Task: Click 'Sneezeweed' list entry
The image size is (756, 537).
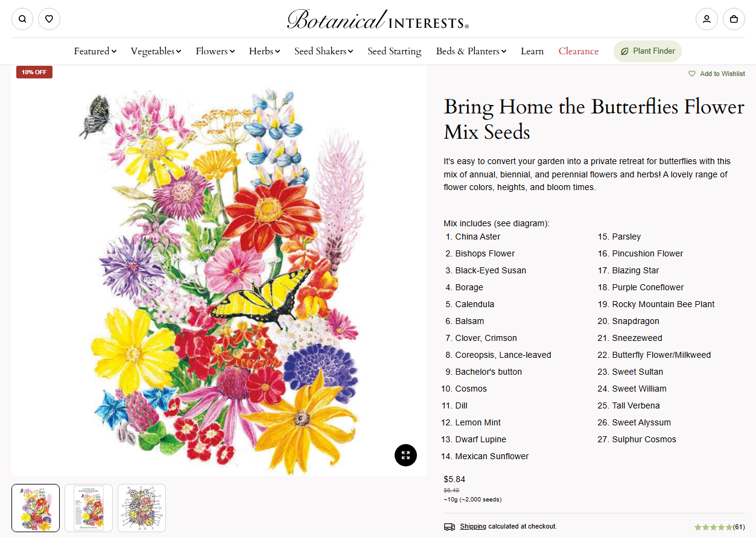Action: coord(637,338)
